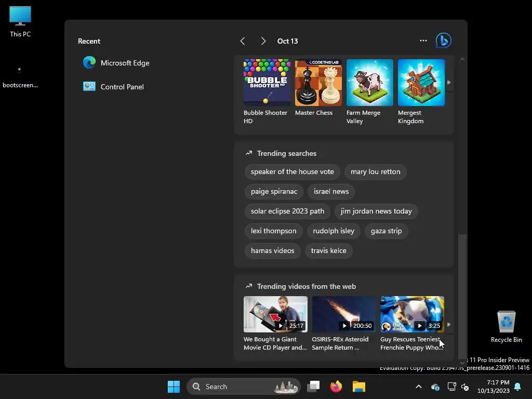Click scrollbar up arrow in search panel
Viewport: 532px width, 399px height.
462,59
